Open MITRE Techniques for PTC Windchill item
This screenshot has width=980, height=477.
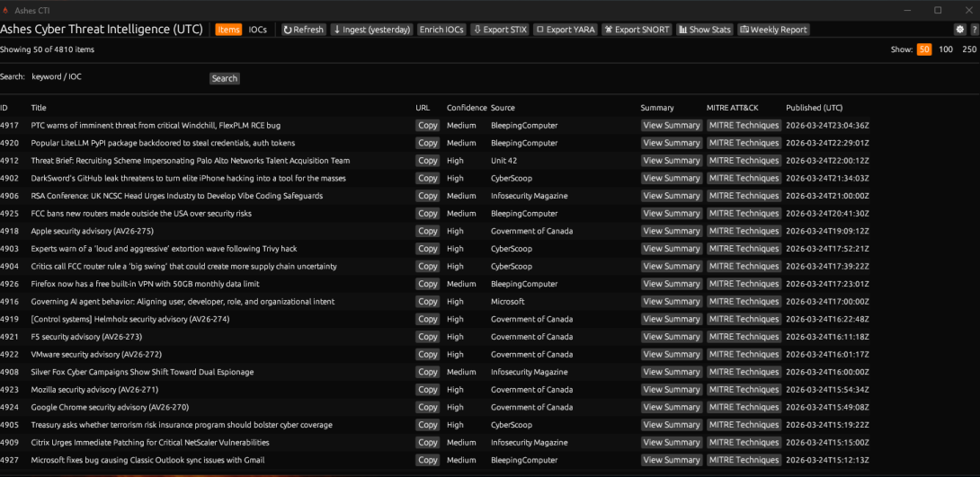pos(744,126)
